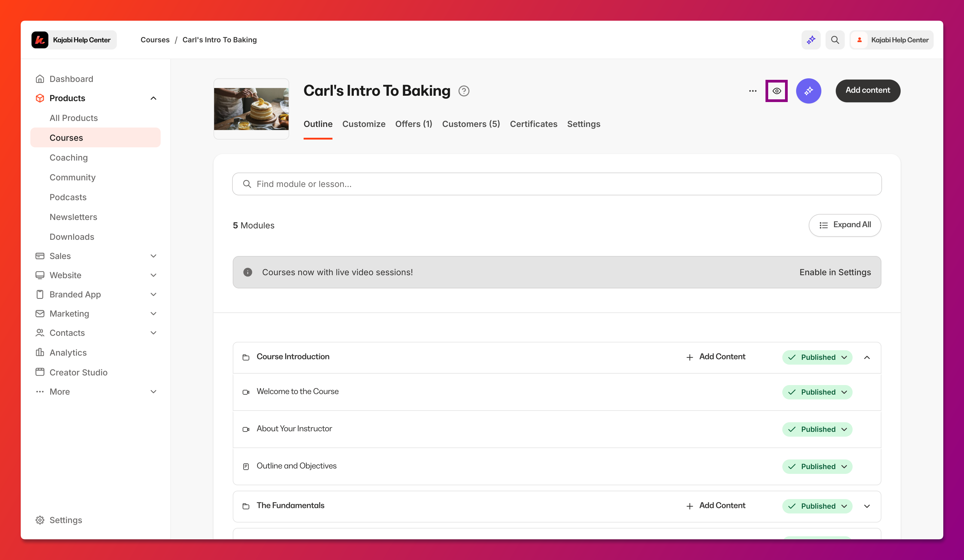Viewport: 964px width, 560px height.
Task: Click the Creator Studio icon
Action: (40, 372)
